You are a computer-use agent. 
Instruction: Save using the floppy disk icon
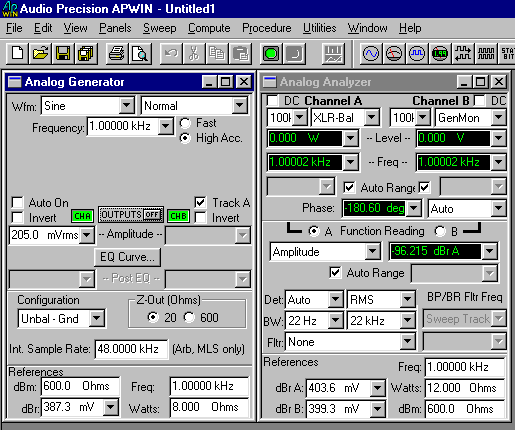63,53
